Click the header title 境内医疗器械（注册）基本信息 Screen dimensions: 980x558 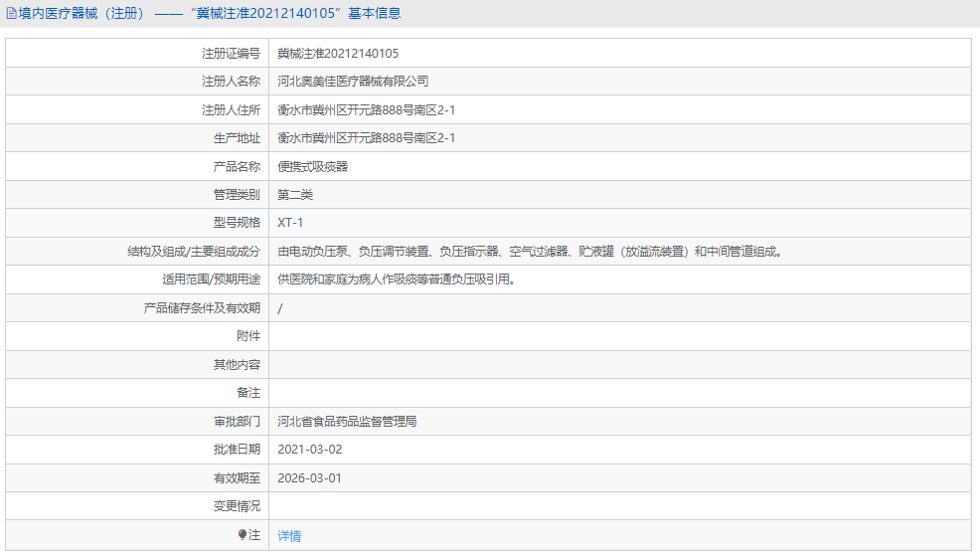click(210, 13)
